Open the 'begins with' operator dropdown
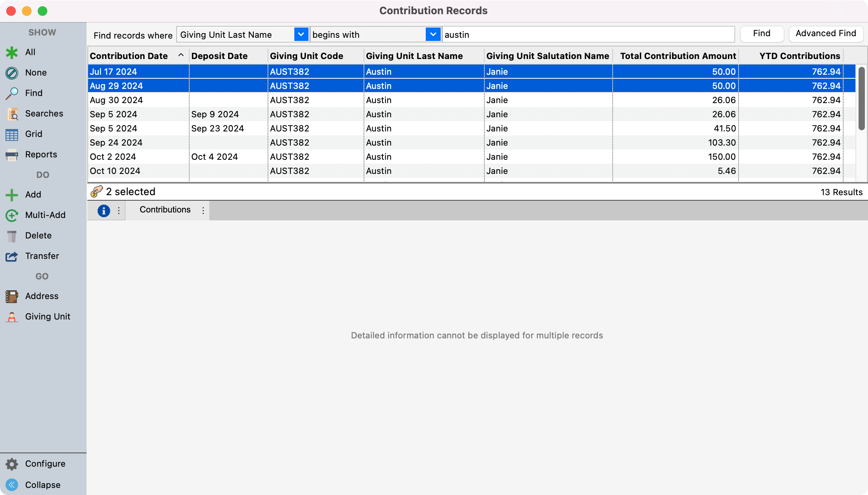The height and width of the screenshot is (495, 868). (432, 35)
